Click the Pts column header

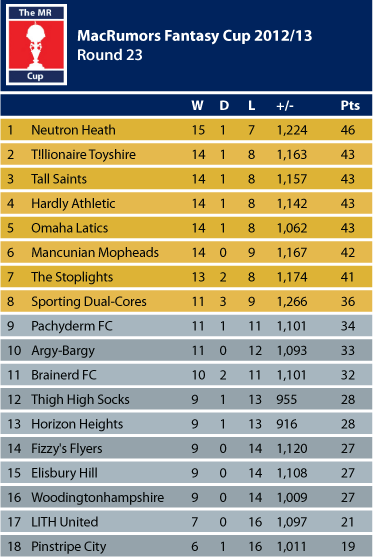tap(350, 106)
